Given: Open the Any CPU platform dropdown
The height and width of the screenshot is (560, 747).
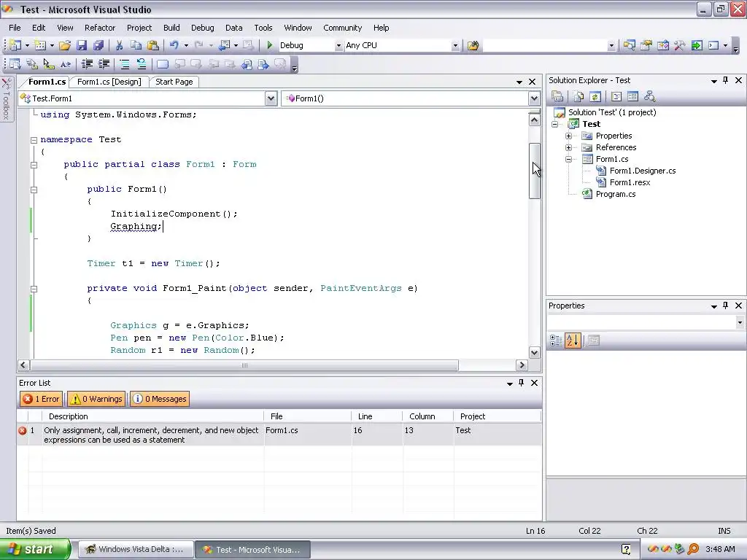Looking at the screenshot, I should (455, 46).
